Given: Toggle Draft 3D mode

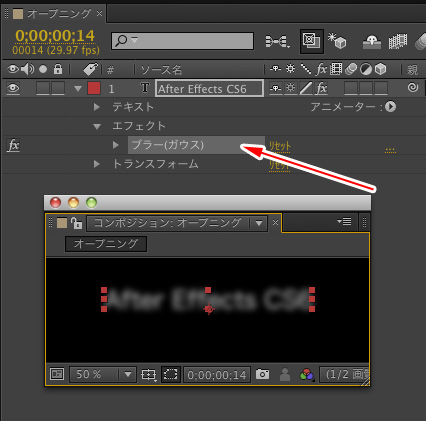Looking at the screenshot, I should point(337,41).
